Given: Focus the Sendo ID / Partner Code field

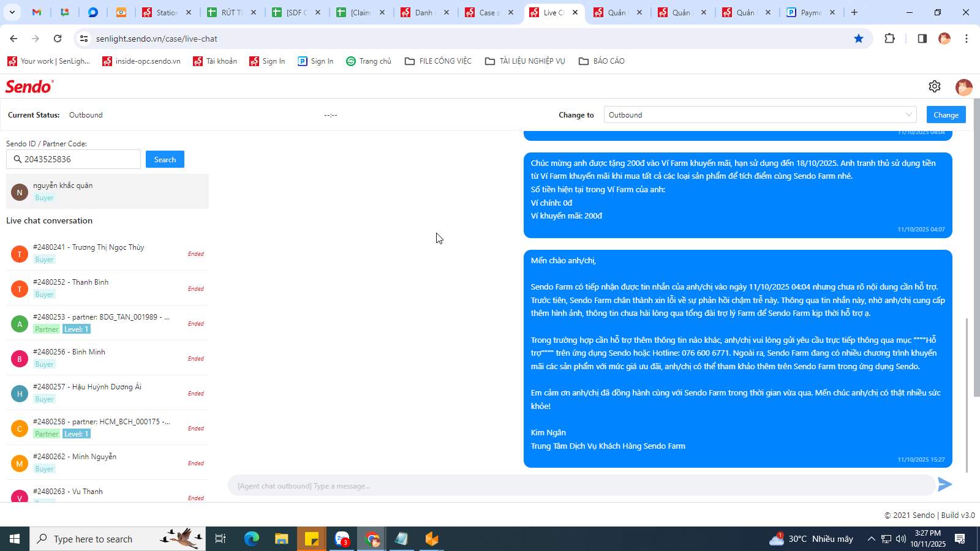Looking at the screenshot, I should pos(73,159).
